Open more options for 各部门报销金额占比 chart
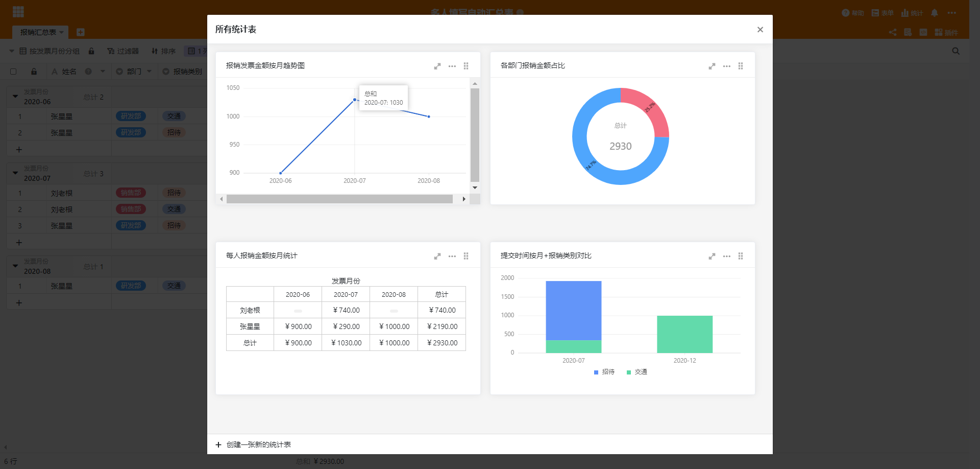Viewport: 980px width, 469px height. pyautogui.click(x=727, y=66)
